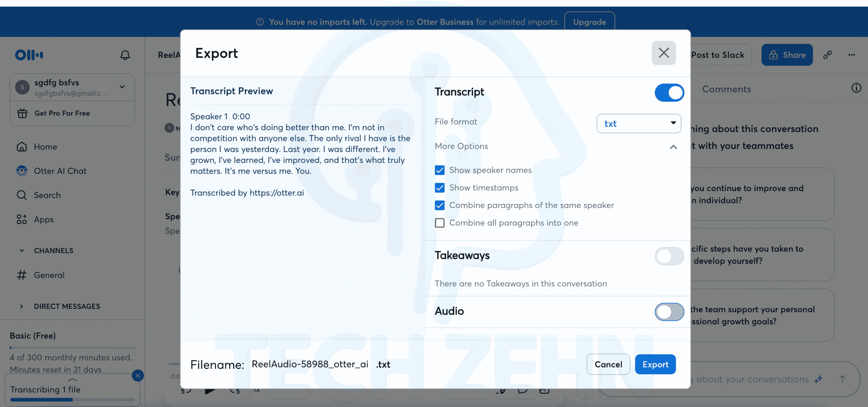
Task: Turn off the Transcript toggle
Action: tap(669, 93)
